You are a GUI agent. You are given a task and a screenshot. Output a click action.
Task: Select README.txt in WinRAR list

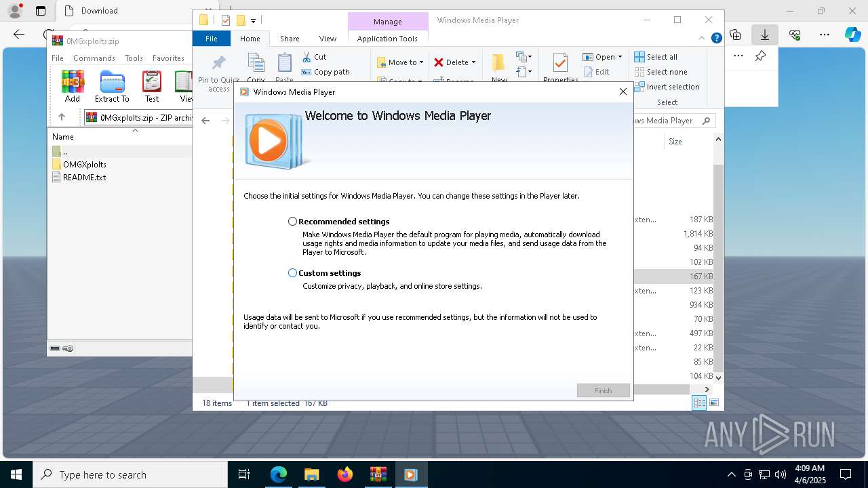click(x=84, y=178)
